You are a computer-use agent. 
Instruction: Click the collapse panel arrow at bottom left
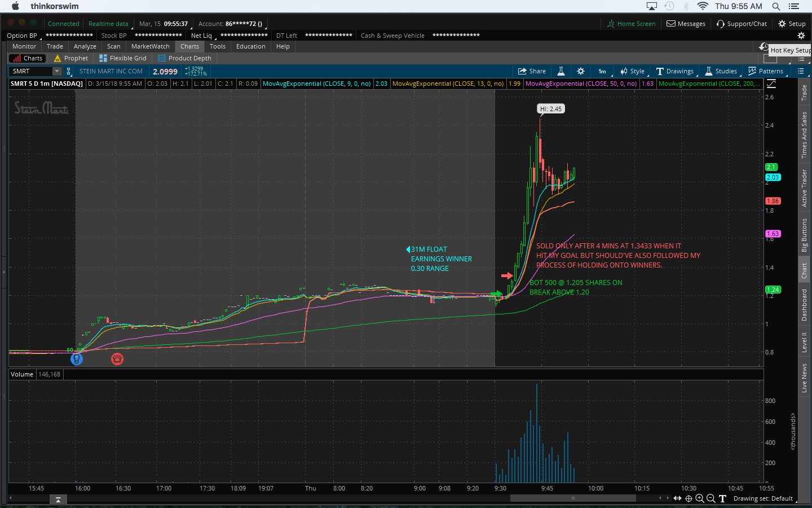58,500
